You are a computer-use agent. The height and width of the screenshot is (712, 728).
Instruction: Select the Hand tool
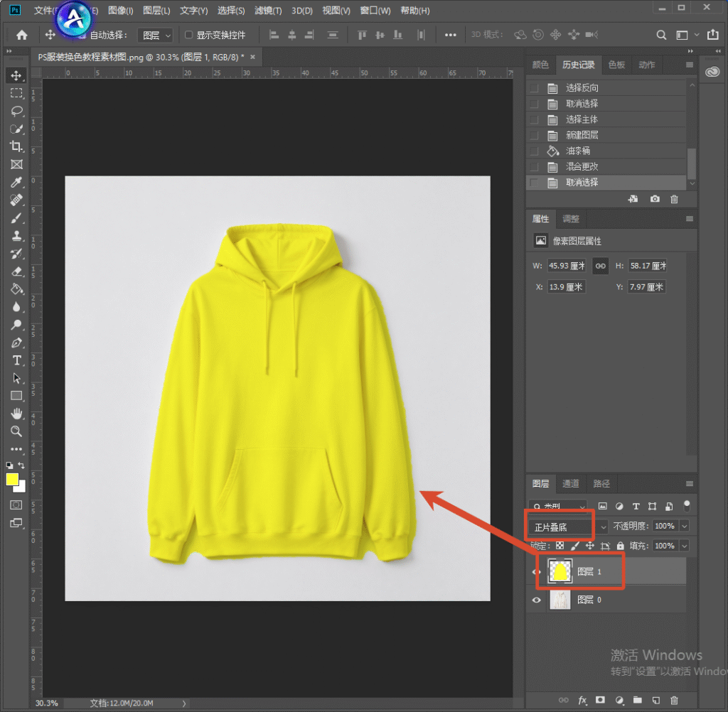17,413
